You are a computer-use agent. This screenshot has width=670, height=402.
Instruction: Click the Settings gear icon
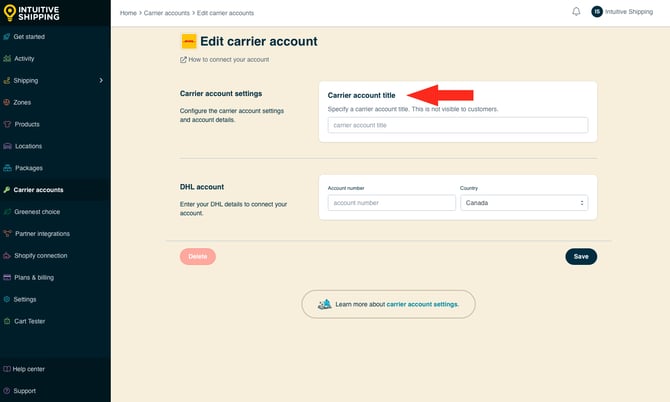[6, 299]
